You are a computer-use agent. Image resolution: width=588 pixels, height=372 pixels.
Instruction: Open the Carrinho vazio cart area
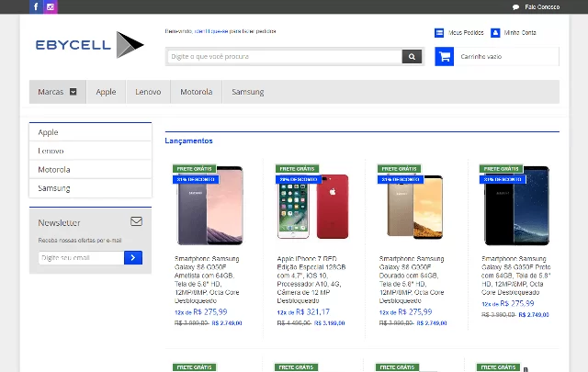point(497,57)
